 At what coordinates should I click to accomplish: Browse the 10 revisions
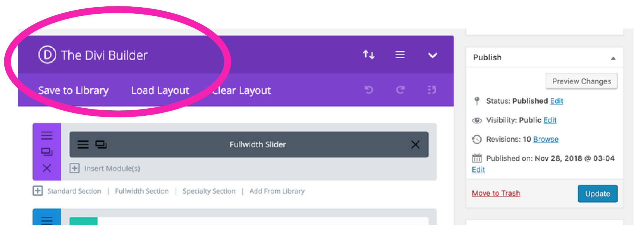pos(545,139)
